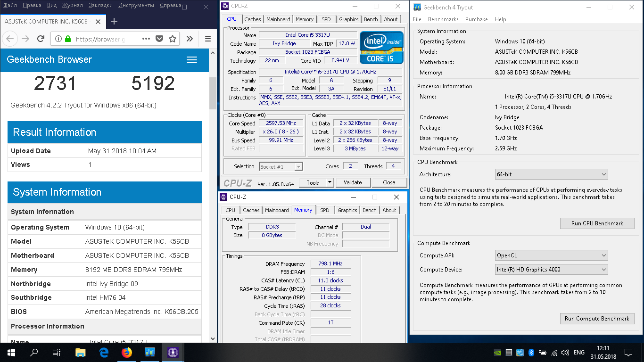Open volume control tray icon
This screenshot has width=644, height=362.
point(565,352)
